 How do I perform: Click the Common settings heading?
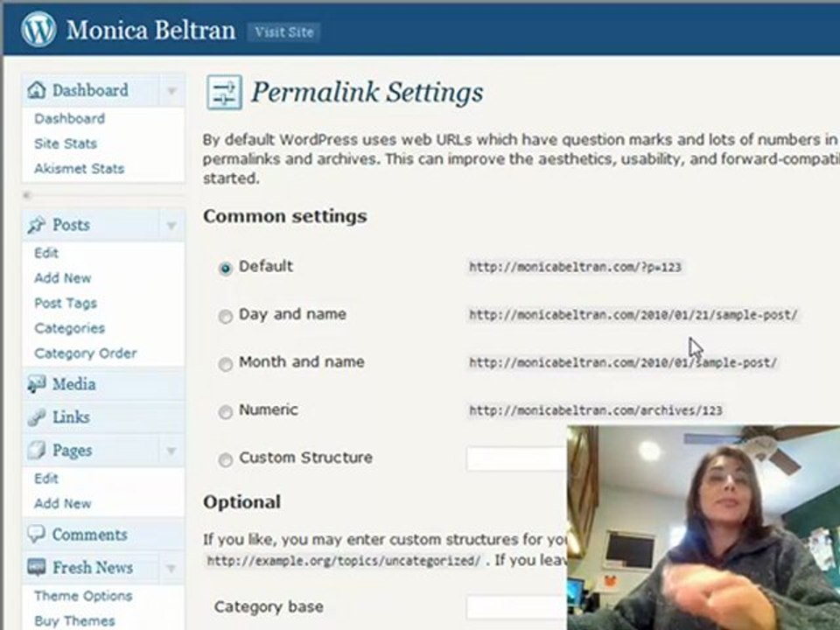pos(285,216)
